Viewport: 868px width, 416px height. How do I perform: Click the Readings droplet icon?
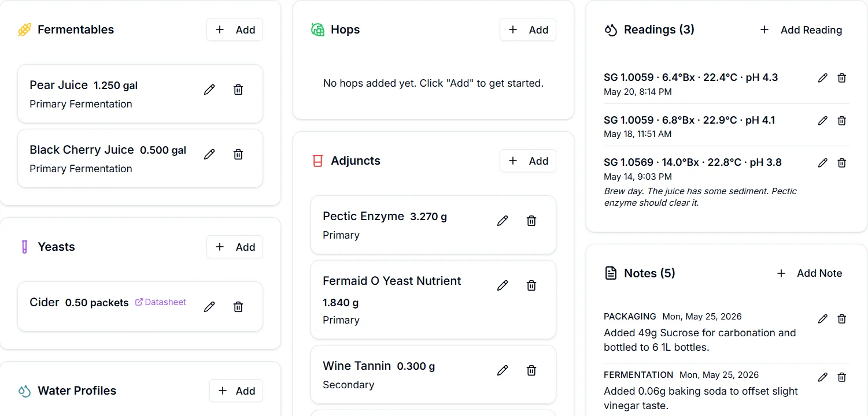coord(611,30)
